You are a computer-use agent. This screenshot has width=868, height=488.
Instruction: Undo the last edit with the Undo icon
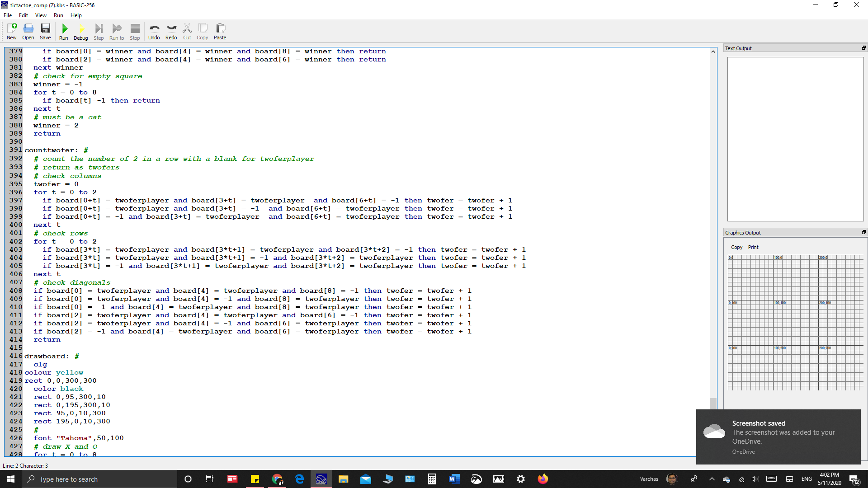click(154, 32)
